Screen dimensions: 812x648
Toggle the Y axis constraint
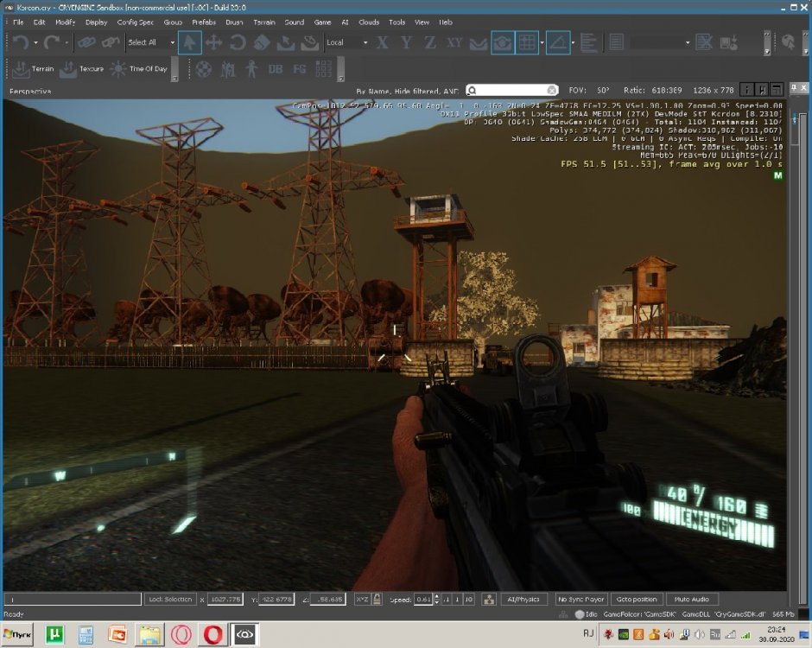click(x=407, y=42)
